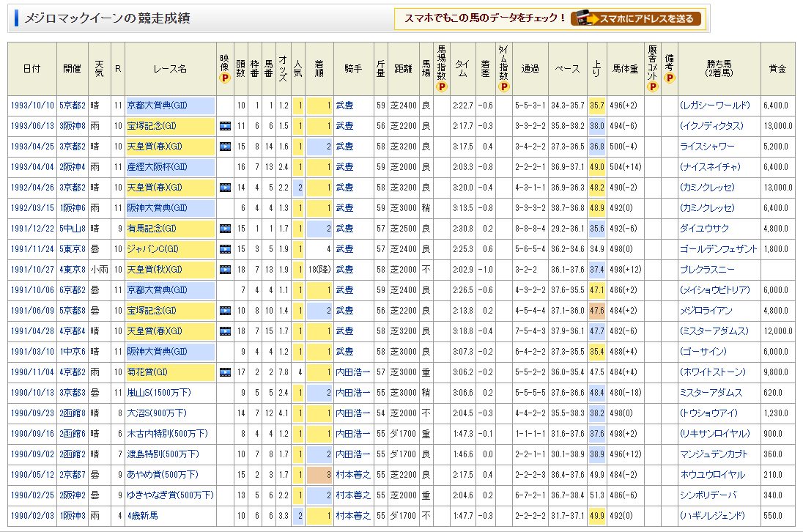This screenshot has height=532, width=803.
Task: Play video for 1993/06/13 宝塚記念 race
Action: pos(225,126)
